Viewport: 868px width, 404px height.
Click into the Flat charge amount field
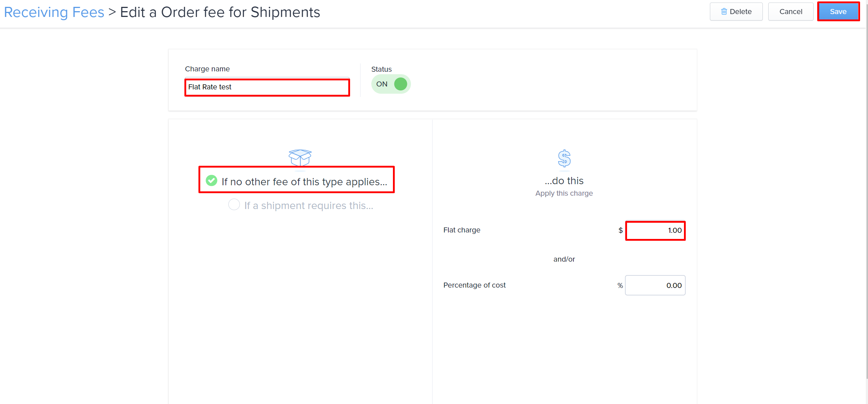tap(655, 230)
